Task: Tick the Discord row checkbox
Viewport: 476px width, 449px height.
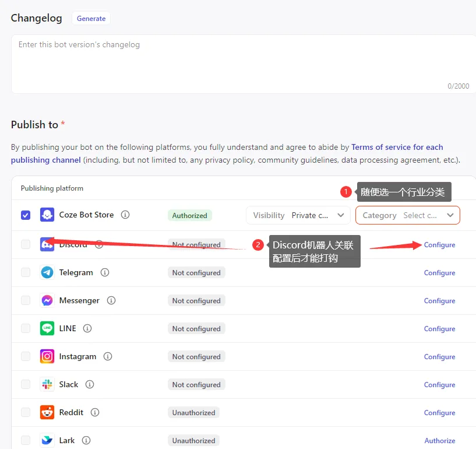Action: [x=26, y=244]
